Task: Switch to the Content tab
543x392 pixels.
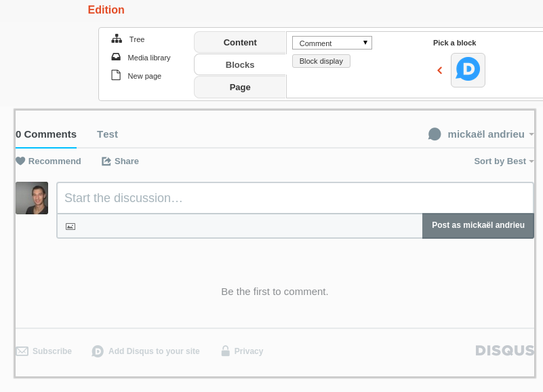Action: [240, 42]
